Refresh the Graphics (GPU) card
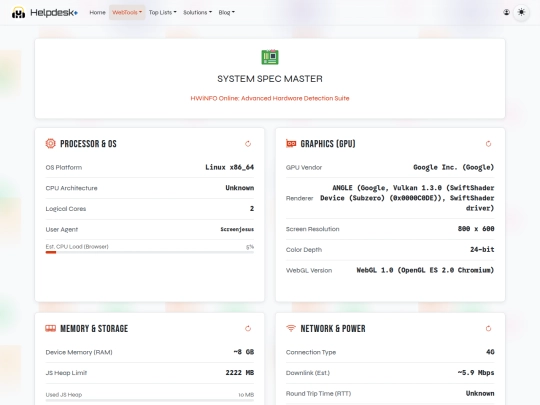 (x=488, y=144)
